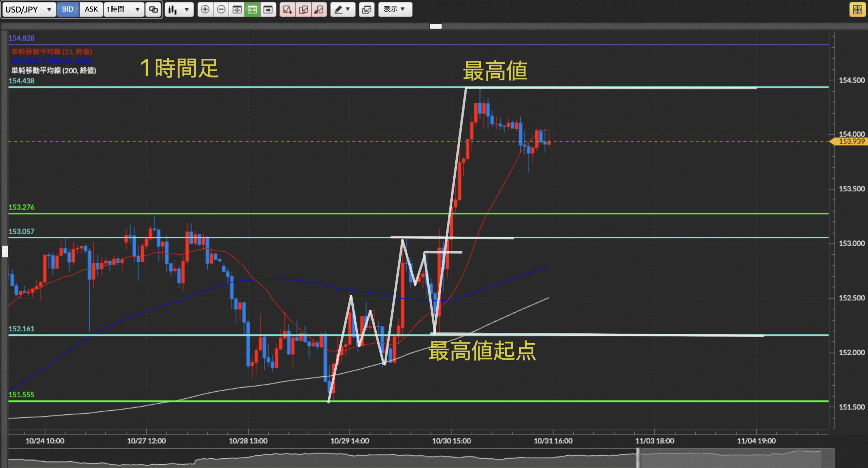Collapse the top panel using arrow handle
Viewport: 868px width, 468px height.
pyautogui.click(x=435, y=26)
